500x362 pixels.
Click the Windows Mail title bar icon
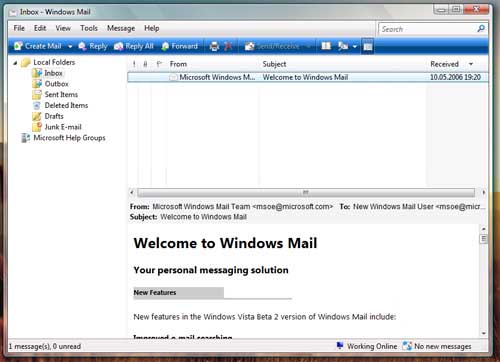point(13,12)
